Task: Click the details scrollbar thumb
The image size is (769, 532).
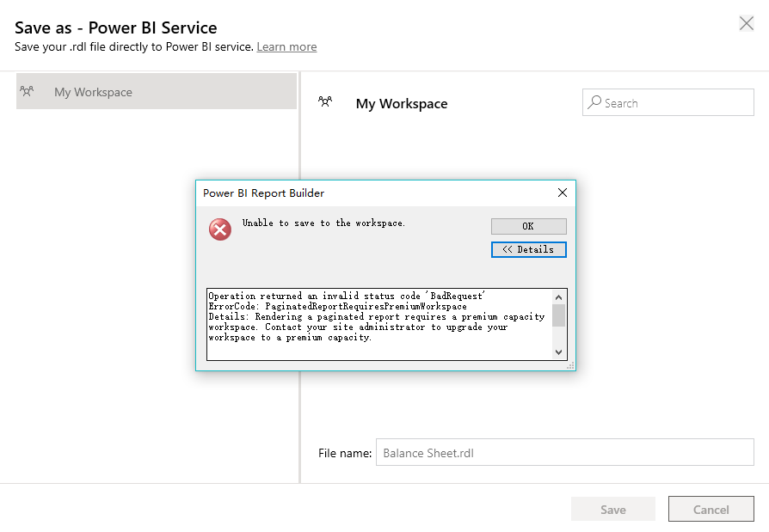Action: pos(558,315)
